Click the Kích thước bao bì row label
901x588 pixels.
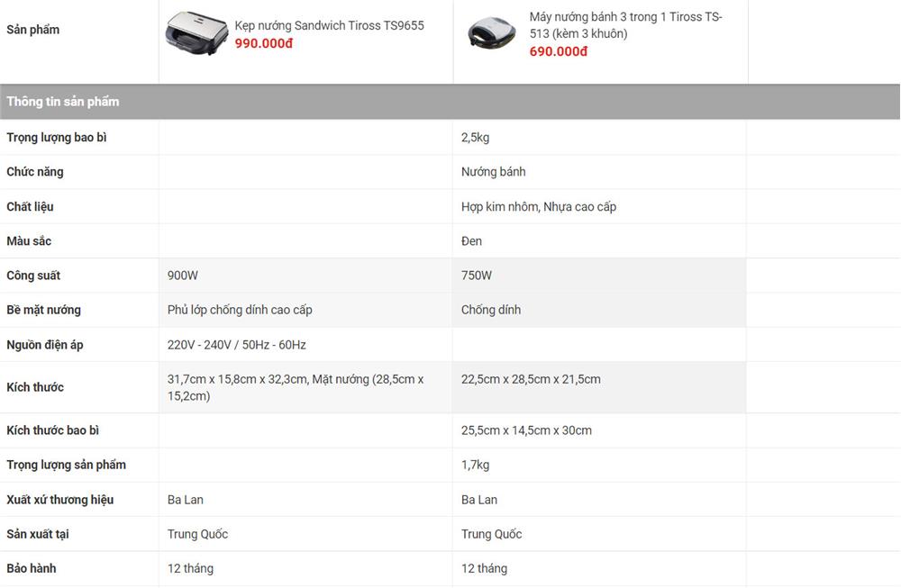point(53,430)
